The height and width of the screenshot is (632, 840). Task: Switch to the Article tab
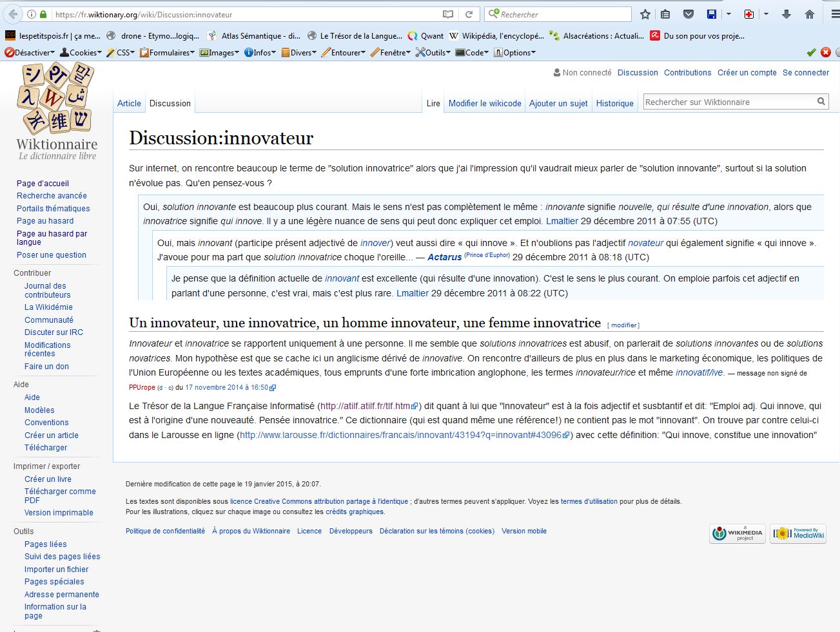click(129, 103)
